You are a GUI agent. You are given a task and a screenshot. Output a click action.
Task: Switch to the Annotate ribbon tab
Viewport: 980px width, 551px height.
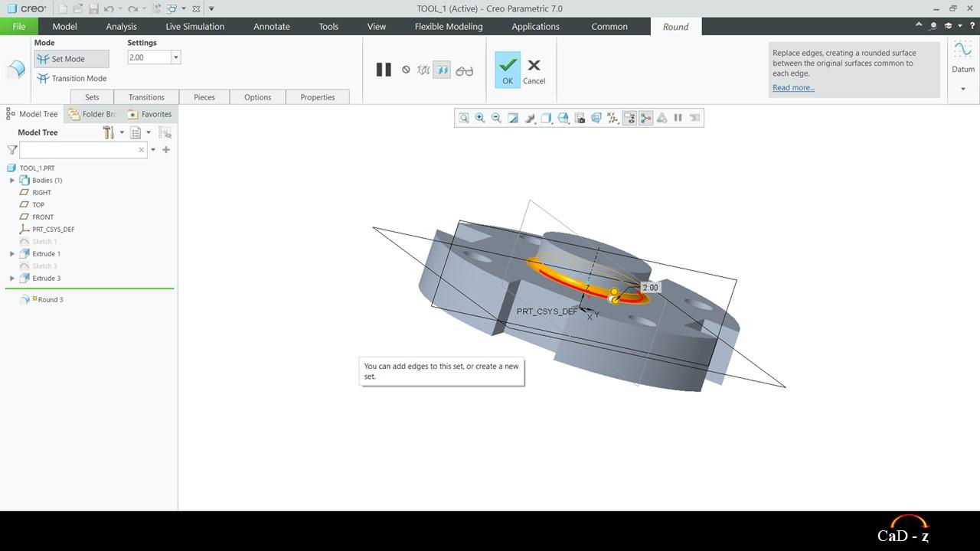(272, 26)
